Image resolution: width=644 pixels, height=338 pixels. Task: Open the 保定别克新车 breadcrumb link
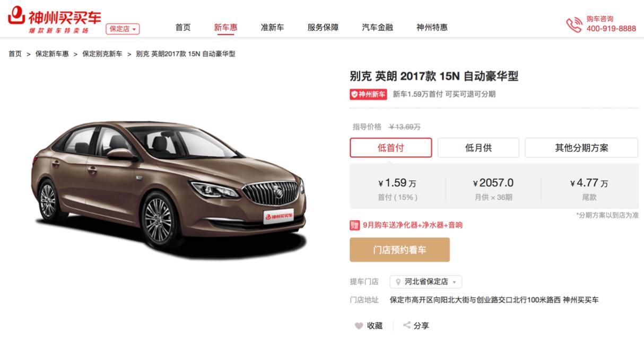[x=102, y=54]
